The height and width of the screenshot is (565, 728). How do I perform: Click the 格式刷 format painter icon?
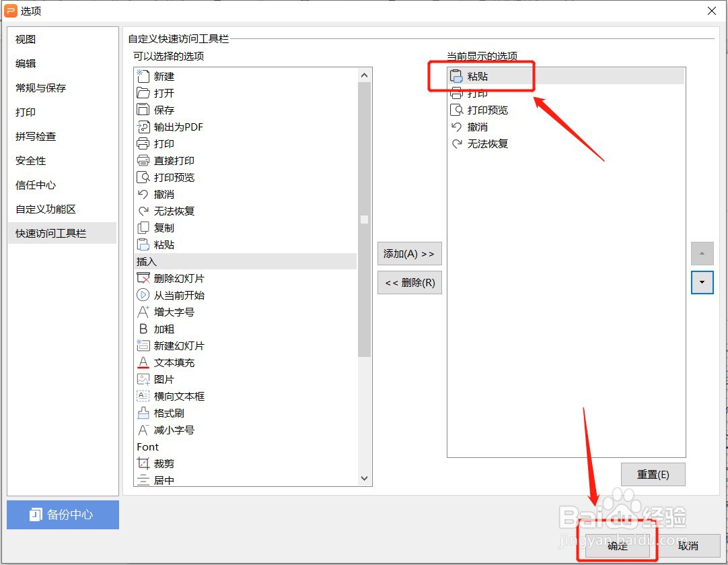click(143, 413)
